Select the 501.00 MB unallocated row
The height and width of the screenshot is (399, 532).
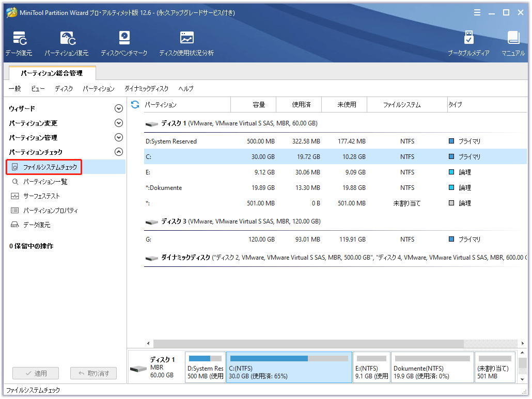coord(335,203)
